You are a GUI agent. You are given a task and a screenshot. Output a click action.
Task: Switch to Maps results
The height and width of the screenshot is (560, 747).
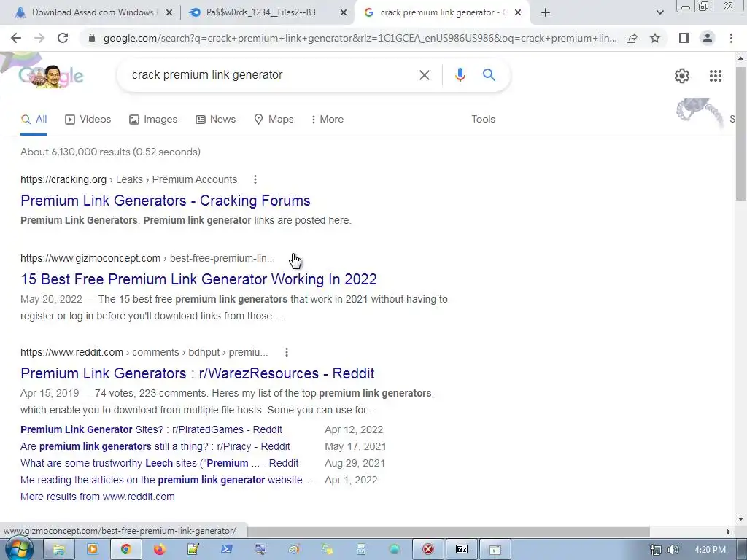point(274,119)
